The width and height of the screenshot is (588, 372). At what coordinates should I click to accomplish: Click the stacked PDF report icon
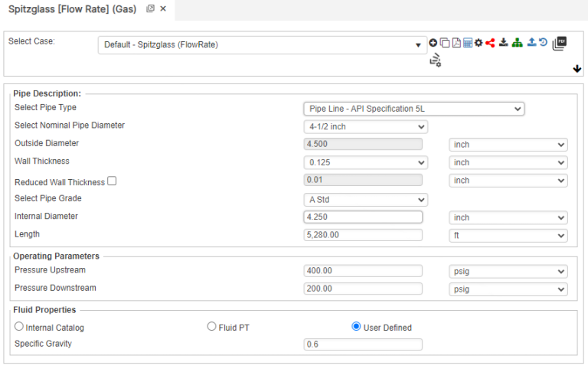(x=560, y=43)
